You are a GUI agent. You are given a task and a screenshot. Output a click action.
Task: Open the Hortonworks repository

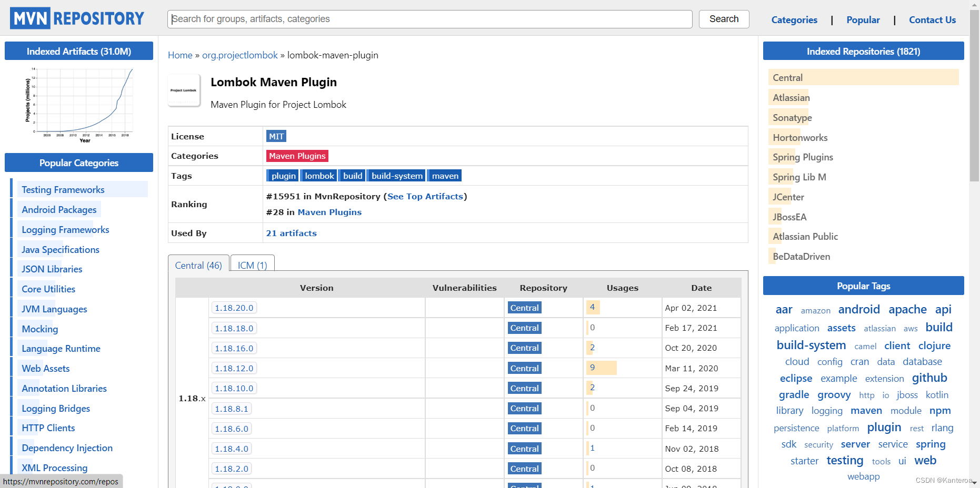pyautogui.click(x=800, y=138)
